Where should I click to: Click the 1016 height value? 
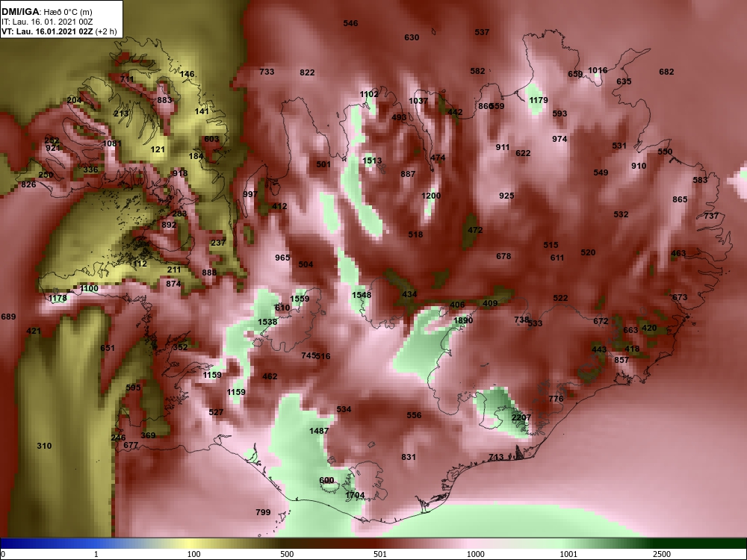coord(598,70)
